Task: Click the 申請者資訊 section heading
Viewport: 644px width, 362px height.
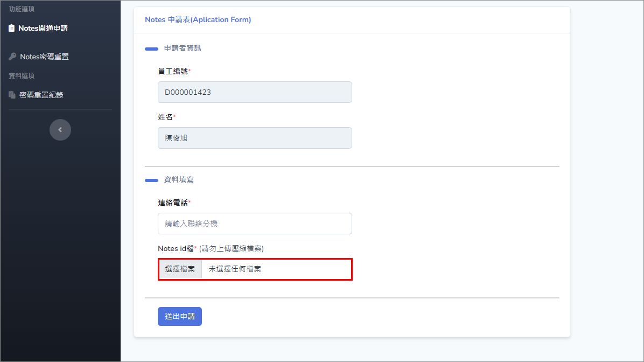Action: tap(182, 48)
